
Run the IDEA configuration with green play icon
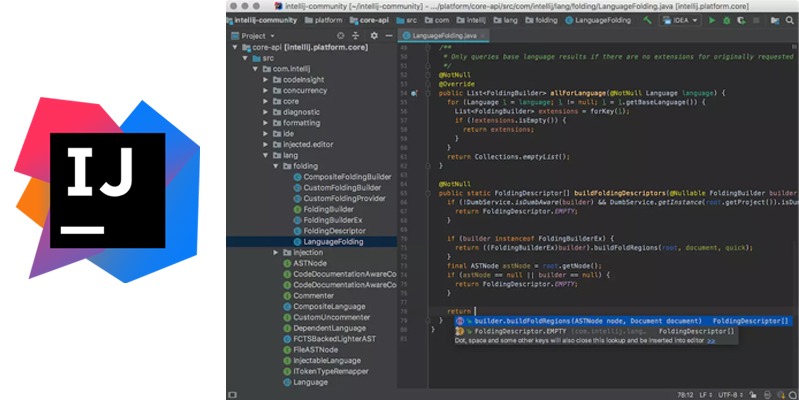[712, 20]
